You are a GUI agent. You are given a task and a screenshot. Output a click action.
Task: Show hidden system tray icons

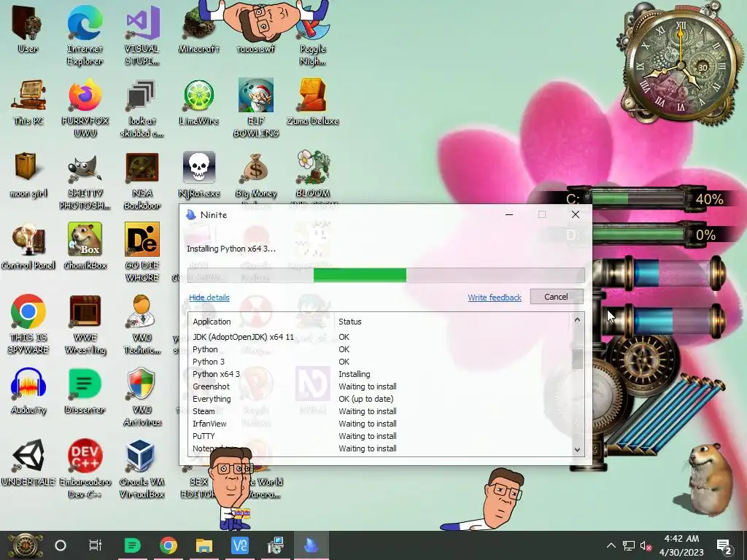611,545
